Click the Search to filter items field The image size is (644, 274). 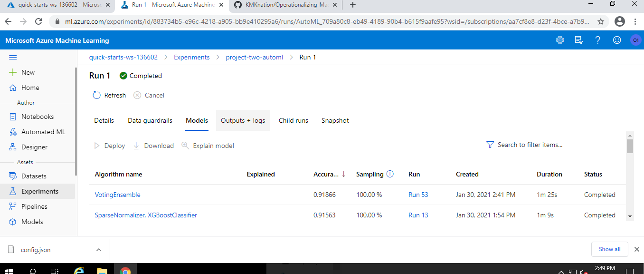tap(530, 145)
